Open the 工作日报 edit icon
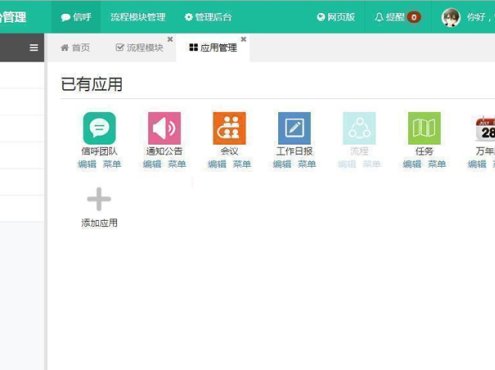This screenshot has height=370, width=495. click(294, 128)
